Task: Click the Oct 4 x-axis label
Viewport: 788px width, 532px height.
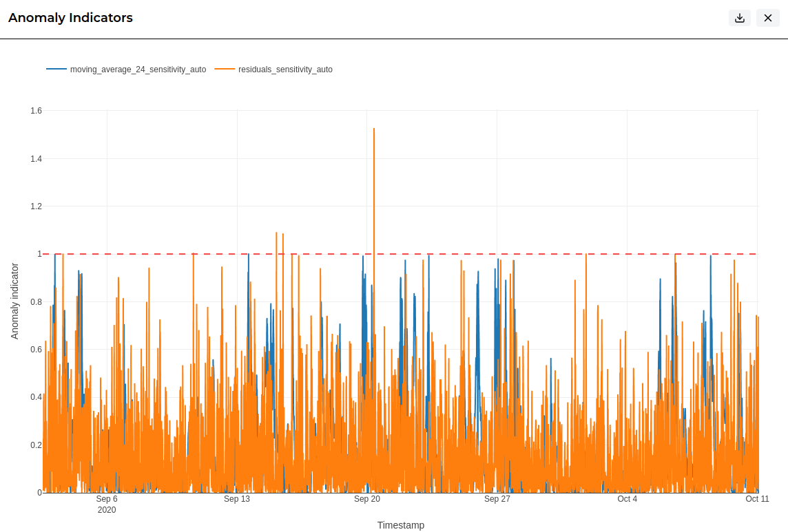Action: click(x=628, y=499)
